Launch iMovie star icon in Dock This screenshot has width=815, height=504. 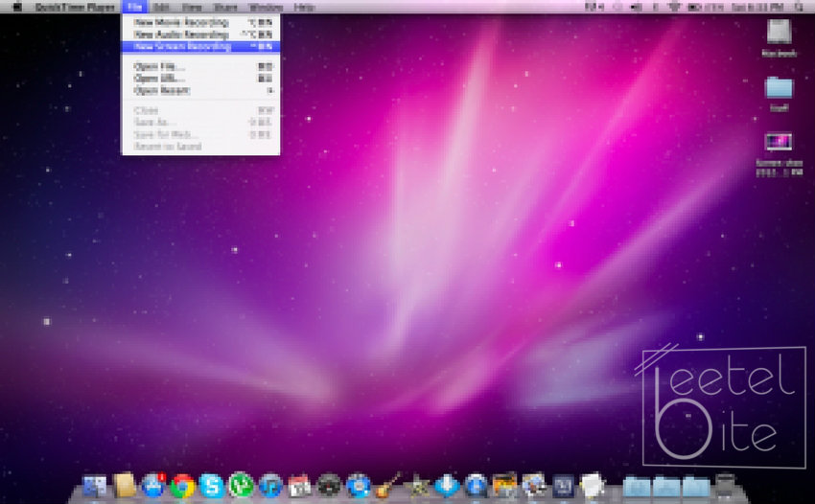417,487
